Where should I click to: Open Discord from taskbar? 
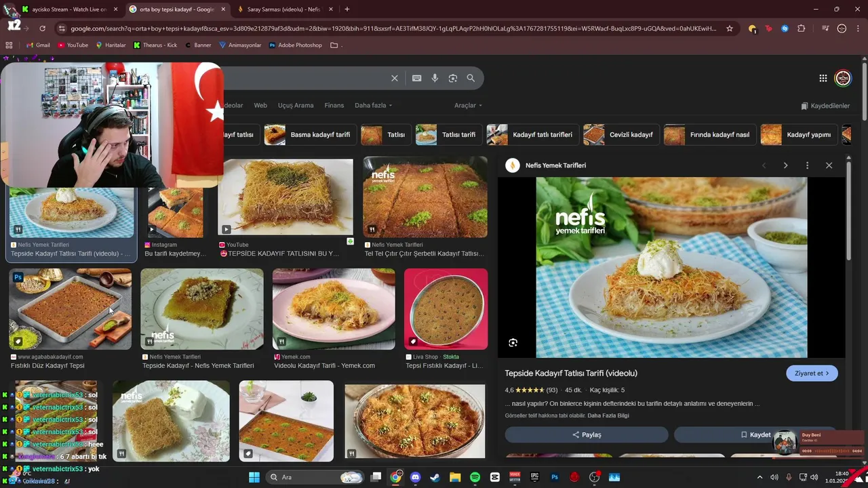click(416, 477)
